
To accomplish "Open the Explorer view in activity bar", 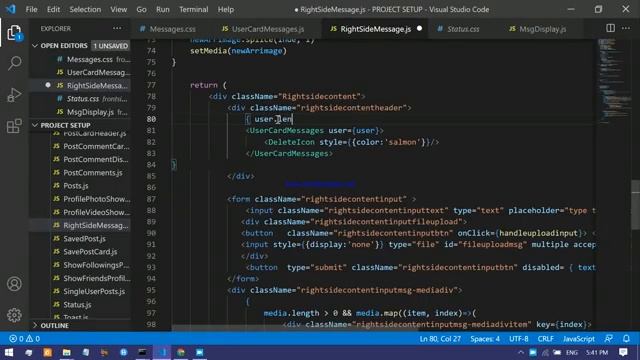I will [14, 33].
